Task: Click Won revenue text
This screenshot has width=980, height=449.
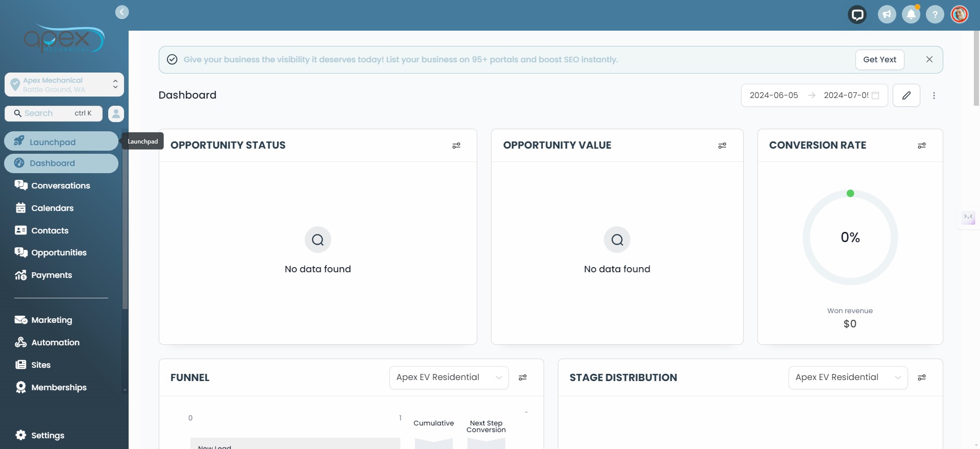Action: (x=850, y=311)
